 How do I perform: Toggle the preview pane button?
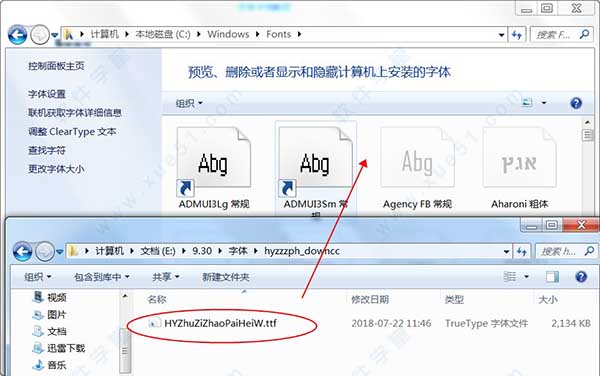[553, 276]
